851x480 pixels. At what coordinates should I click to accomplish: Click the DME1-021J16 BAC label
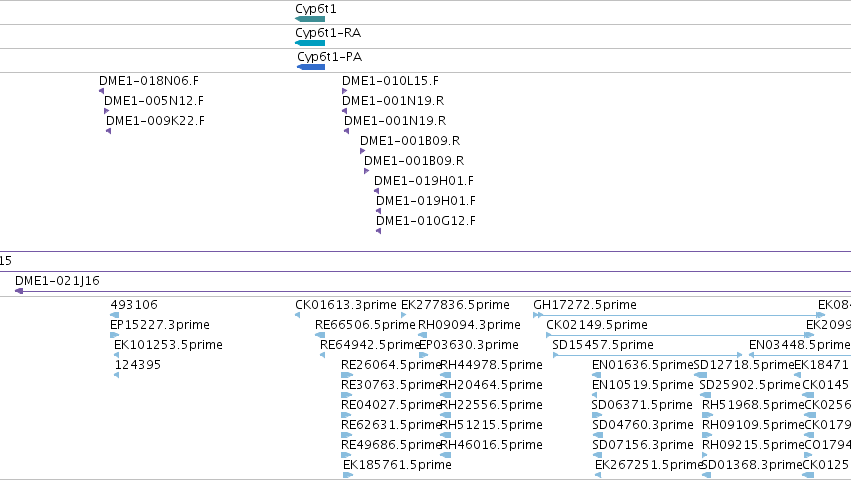coord(58,281)
